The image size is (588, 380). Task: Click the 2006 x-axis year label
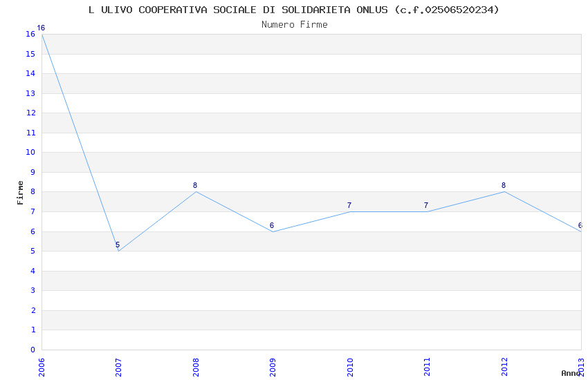click(x=42, y=368)
